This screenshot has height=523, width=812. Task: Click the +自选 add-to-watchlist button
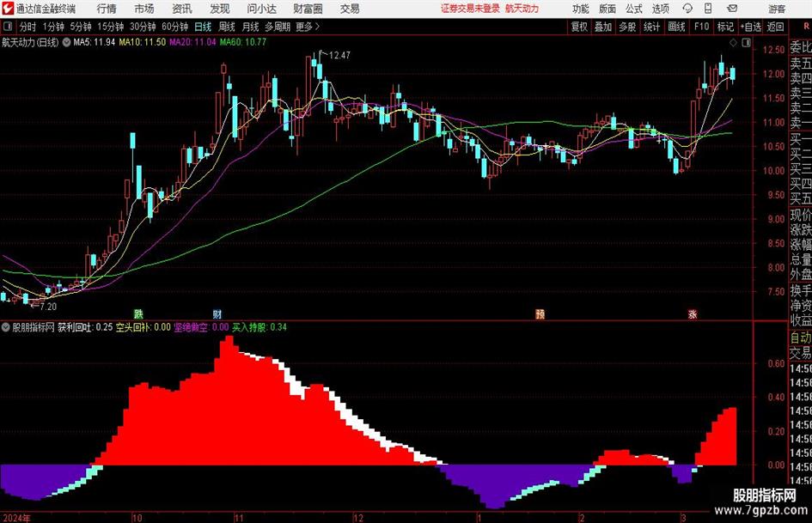750,27
